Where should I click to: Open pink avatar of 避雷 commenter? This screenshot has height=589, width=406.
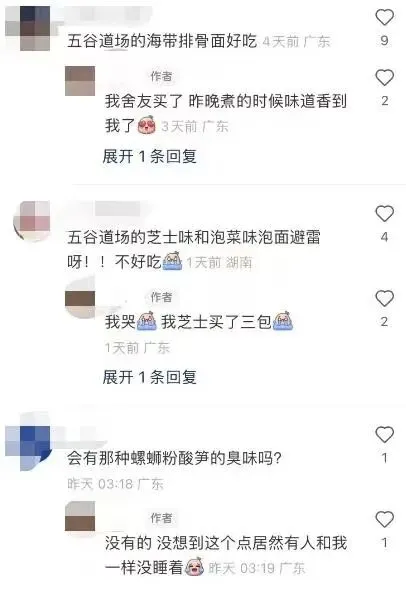(32, 221)
